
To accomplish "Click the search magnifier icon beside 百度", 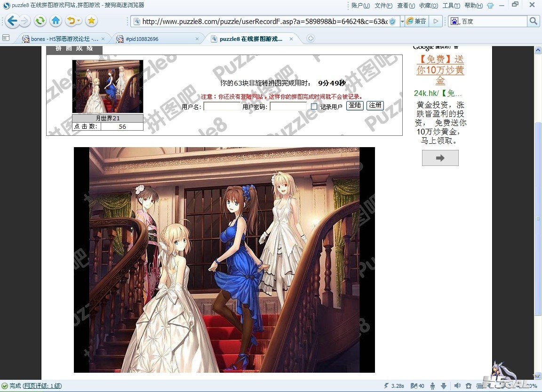I will pos(533,21).
